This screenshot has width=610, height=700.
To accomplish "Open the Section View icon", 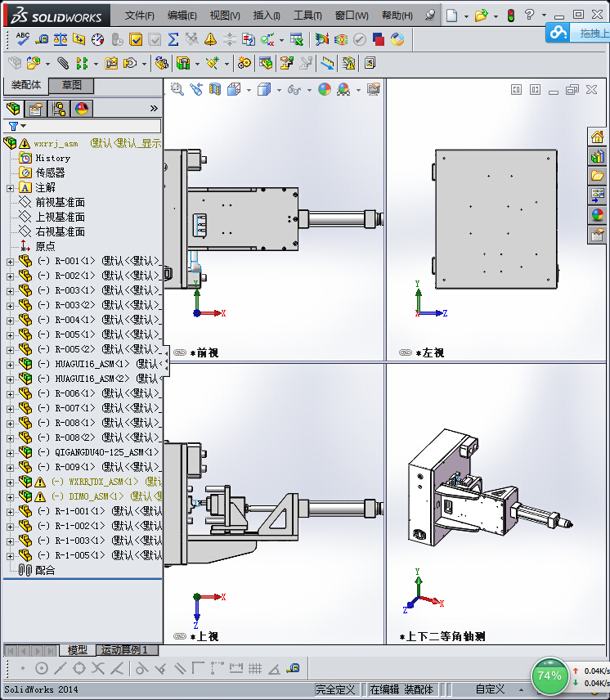I will pos(215,90).
